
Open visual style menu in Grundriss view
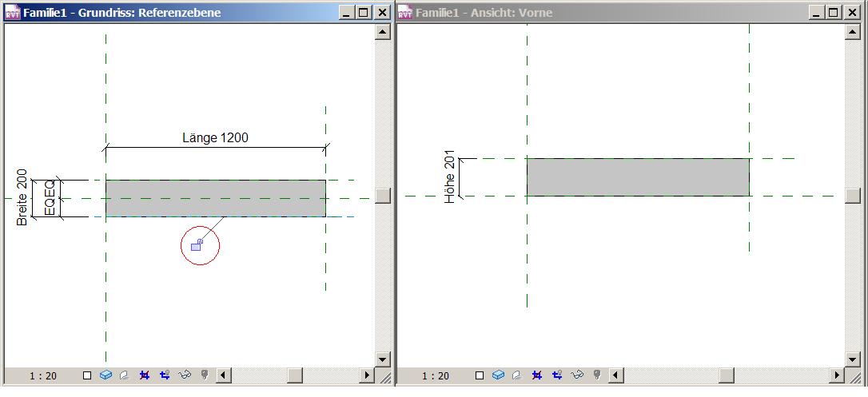click(106, 375)
